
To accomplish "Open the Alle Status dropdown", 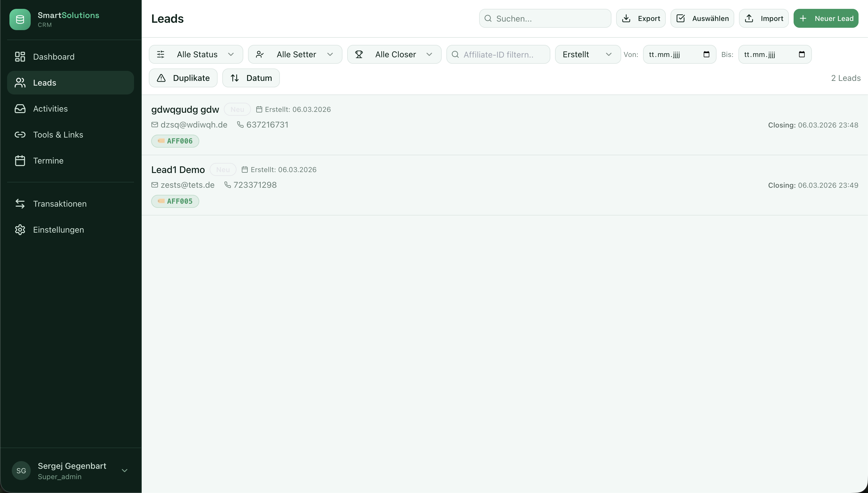I will tap(196, 54).
